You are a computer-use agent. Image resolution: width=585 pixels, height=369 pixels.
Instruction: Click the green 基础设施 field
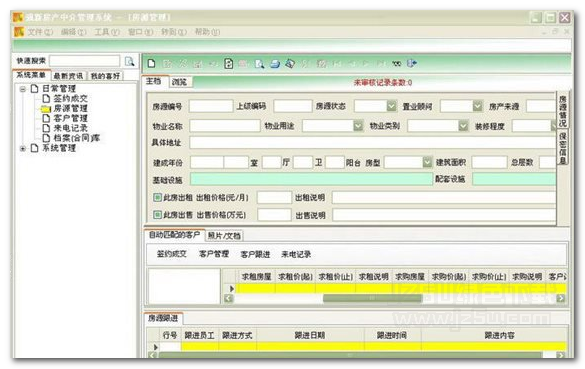pyautogui.click(x=311, y=179)
